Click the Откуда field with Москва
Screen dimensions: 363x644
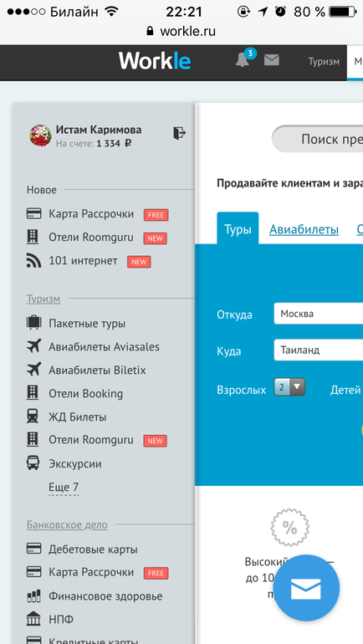318,314
